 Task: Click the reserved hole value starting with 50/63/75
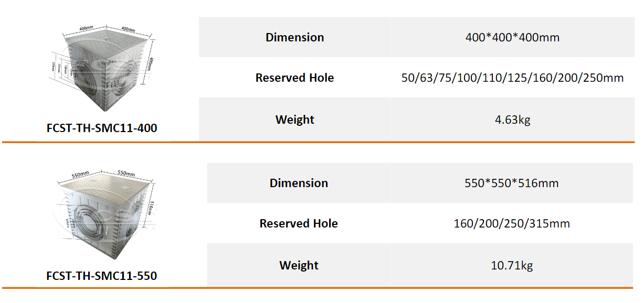(512, 78)
